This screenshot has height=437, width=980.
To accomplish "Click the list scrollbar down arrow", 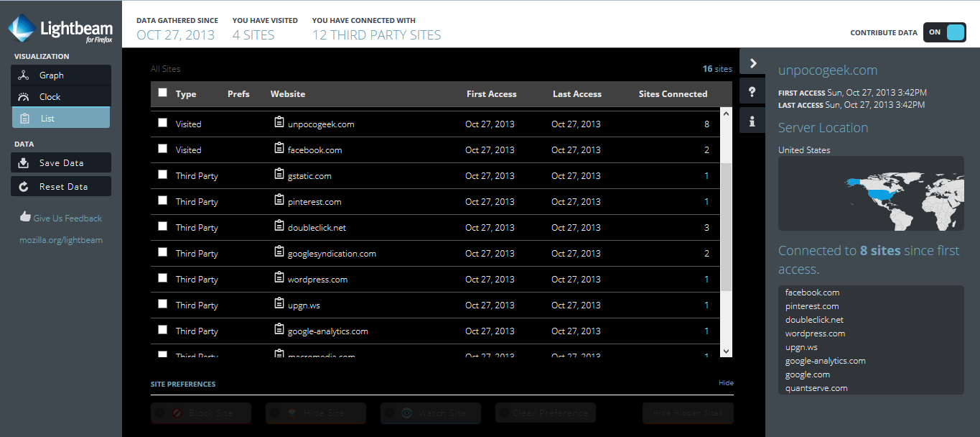I will pos(726,351).
